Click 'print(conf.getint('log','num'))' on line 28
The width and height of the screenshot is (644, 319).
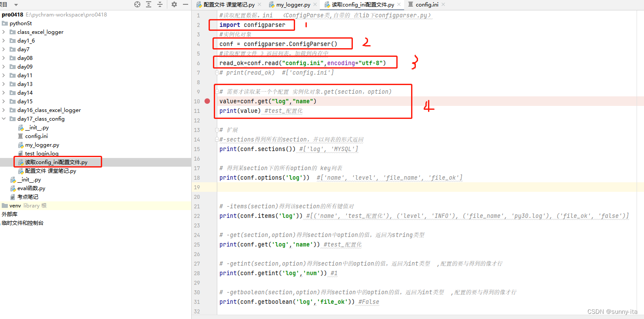click(x=273, y=273)
